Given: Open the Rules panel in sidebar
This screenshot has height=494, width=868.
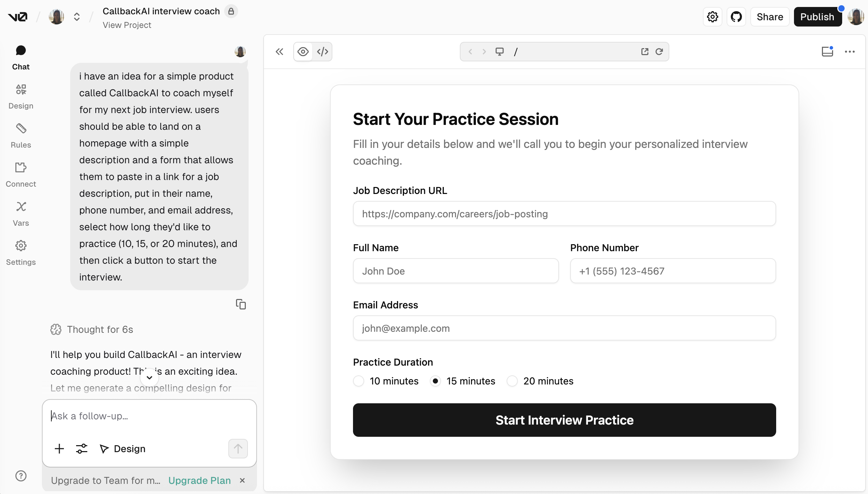Looking at the screenshot, I should [21, 135].
